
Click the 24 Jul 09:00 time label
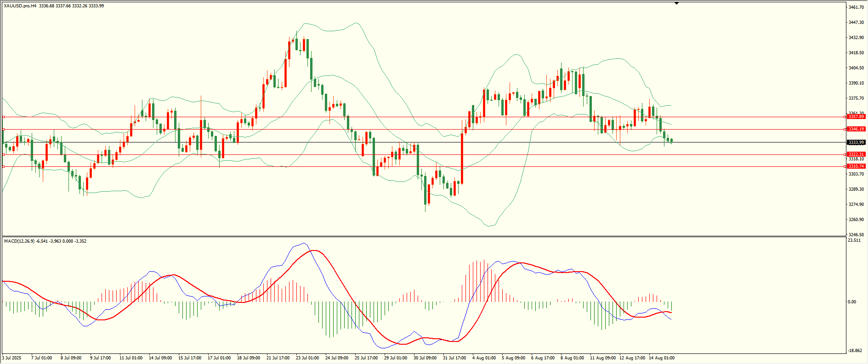click(337, 358)
